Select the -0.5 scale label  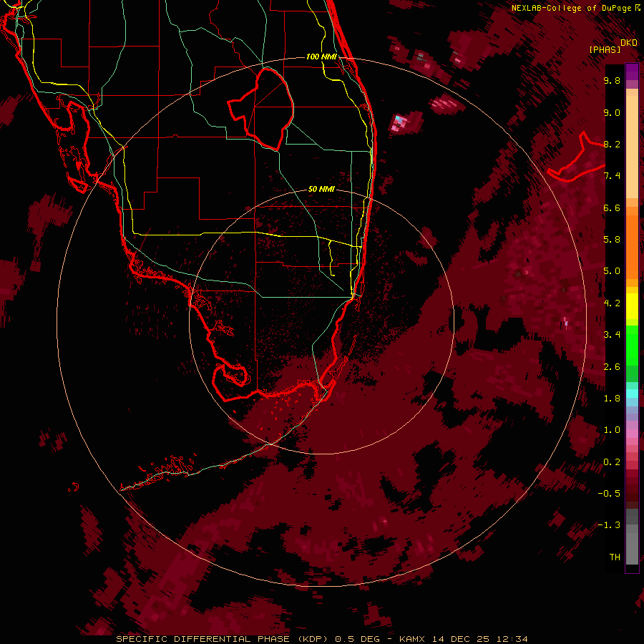609,494
